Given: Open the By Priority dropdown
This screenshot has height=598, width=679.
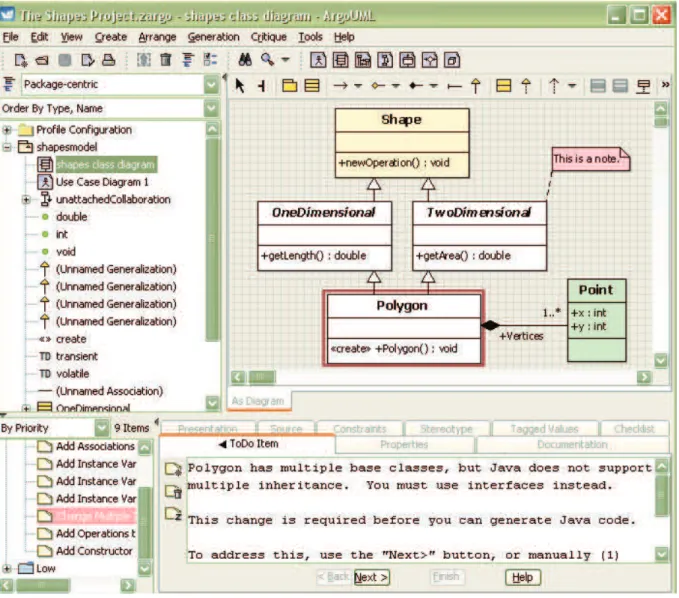Looking at the screenshot, I should click(101, 428).
